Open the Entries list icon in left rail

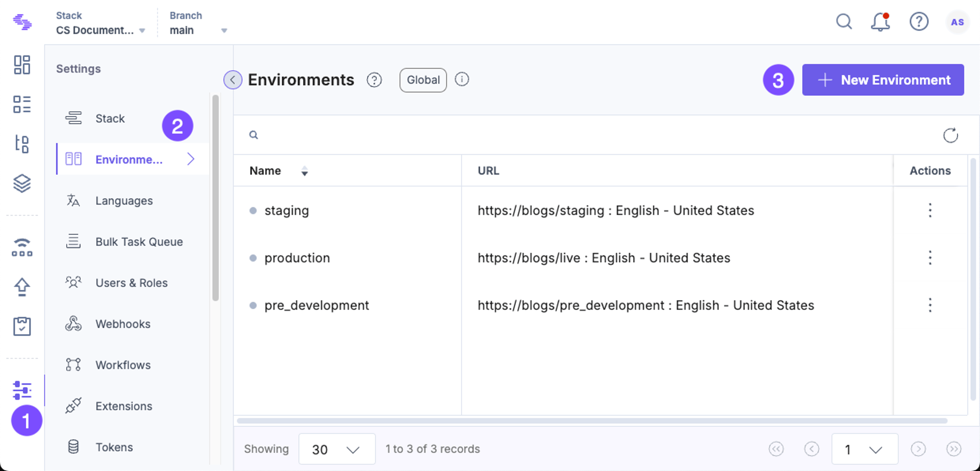point(22,104)
